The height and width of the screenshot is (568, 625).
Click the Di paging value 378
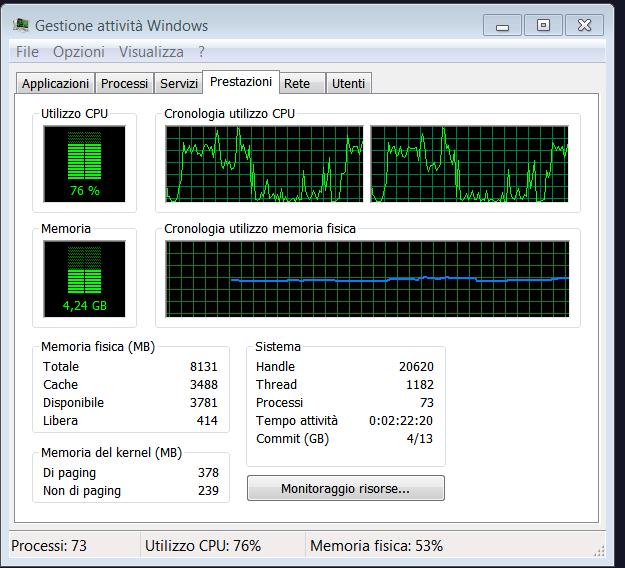point(208,473)
